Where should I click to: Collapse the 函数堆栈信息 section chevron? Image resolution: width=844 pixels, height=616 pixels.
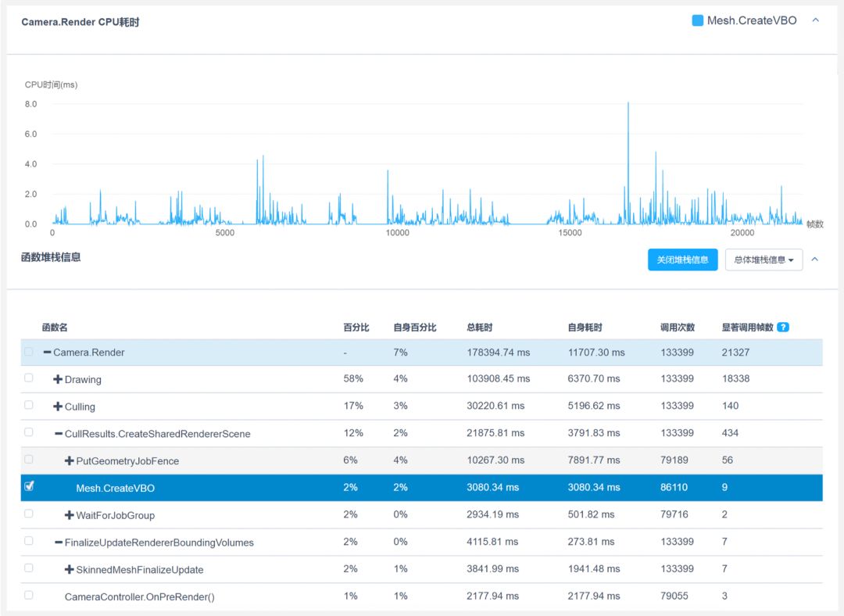click(815, 259)
